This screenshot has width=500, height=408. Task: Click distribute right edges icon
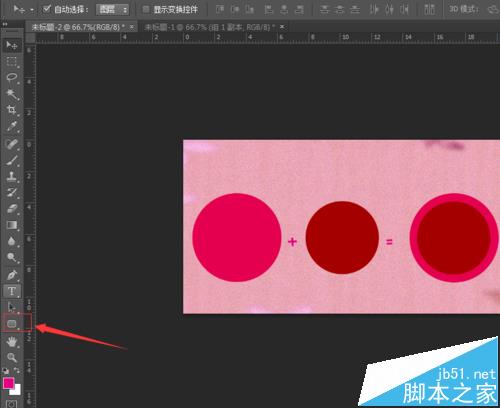[x=405, y=9]
